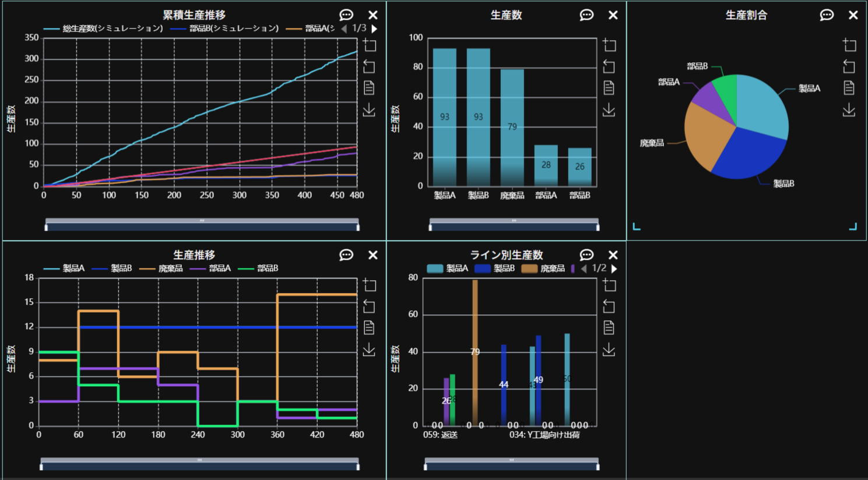Save the 累積生産推移 chart as image
Viewport: 868px width, 480px height.
(369, 110)
